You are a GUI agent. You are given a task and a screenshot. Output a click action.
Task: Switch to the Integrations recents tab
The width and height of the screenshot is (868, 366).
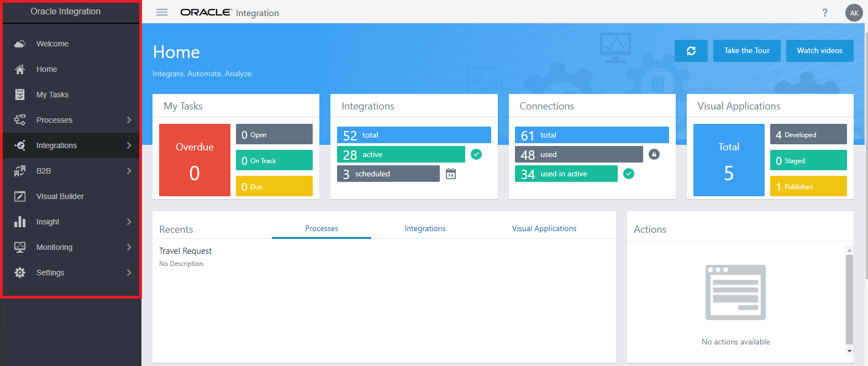click(425, 228)
